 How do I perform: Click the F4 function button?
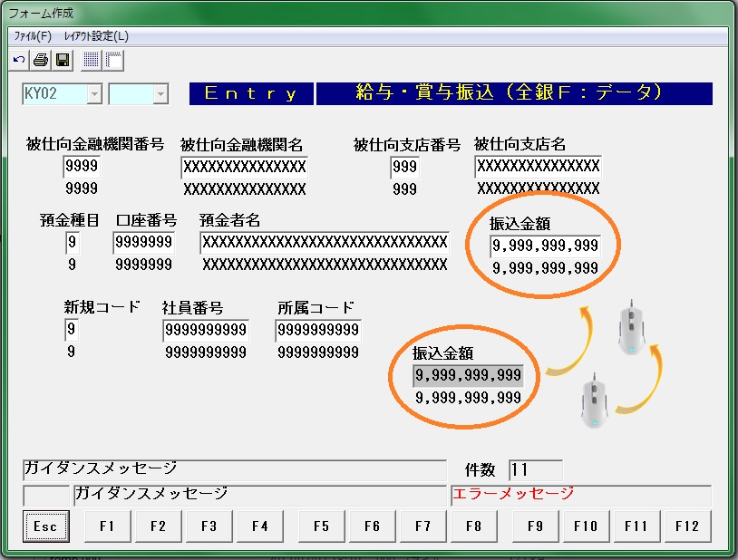point(260,526)
